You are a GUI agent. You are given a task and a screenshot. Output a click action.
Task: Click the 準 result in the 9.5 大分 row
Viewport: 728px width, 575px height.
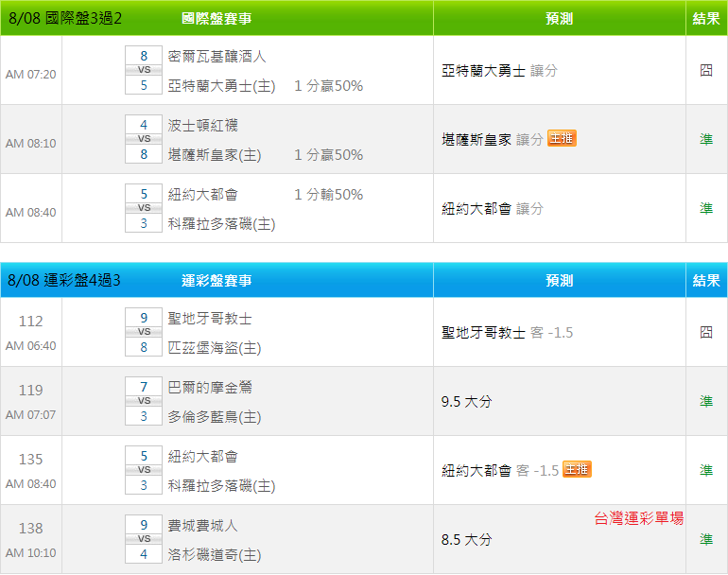point(706,401)
